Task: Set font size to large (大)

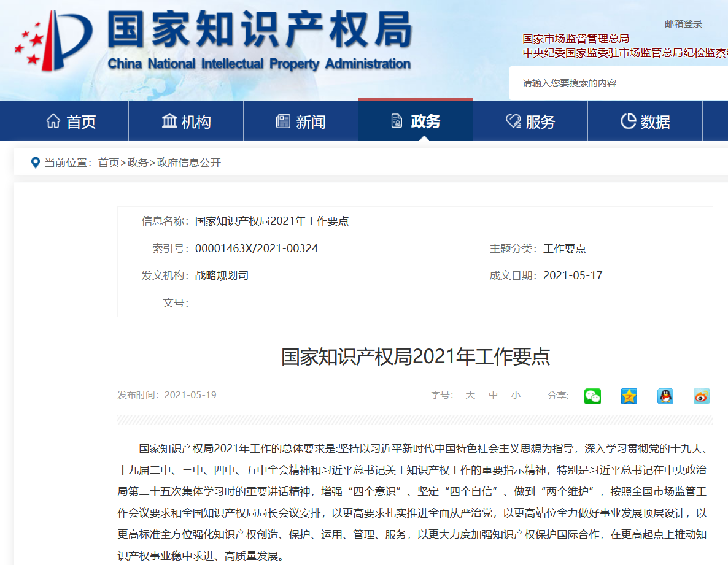Action: click(470, 395)
